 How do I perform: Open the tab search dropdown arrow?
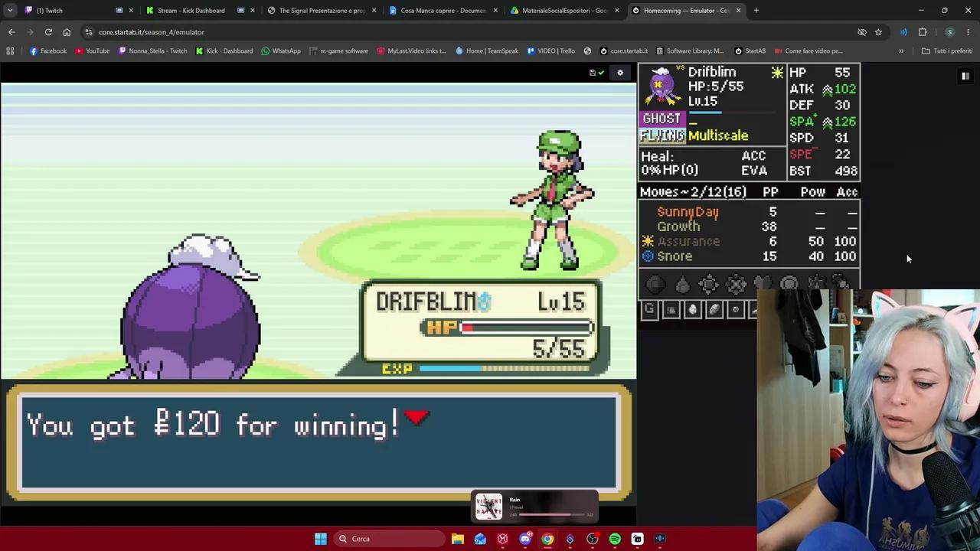pos(9,10)
